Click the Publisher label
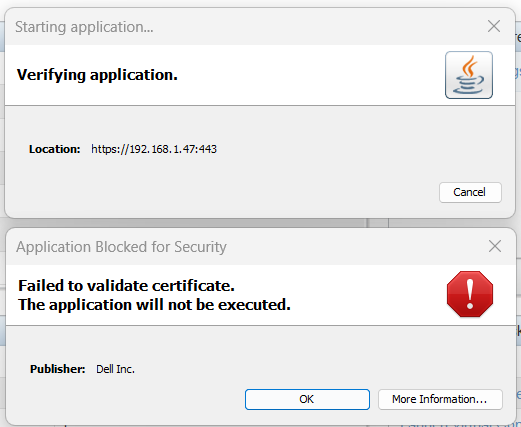 [57, 369]
